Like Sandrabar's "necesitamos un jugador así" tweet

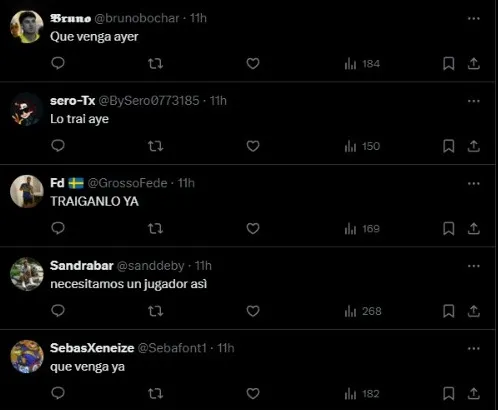click(253, 311)
